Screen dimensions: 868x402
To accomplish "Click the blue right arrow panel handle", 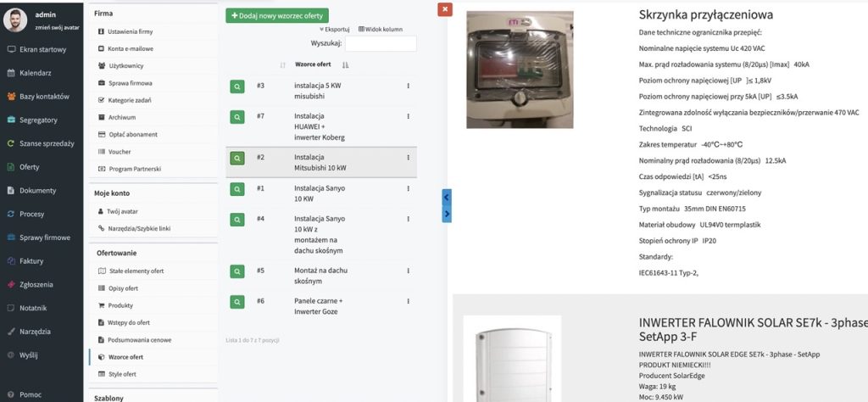I will pos(447,215).
